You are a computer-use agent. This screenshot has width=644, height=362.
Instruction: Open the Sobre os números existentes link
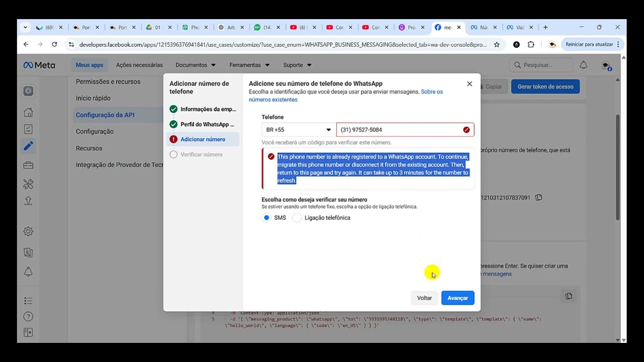tap(346, 96)
